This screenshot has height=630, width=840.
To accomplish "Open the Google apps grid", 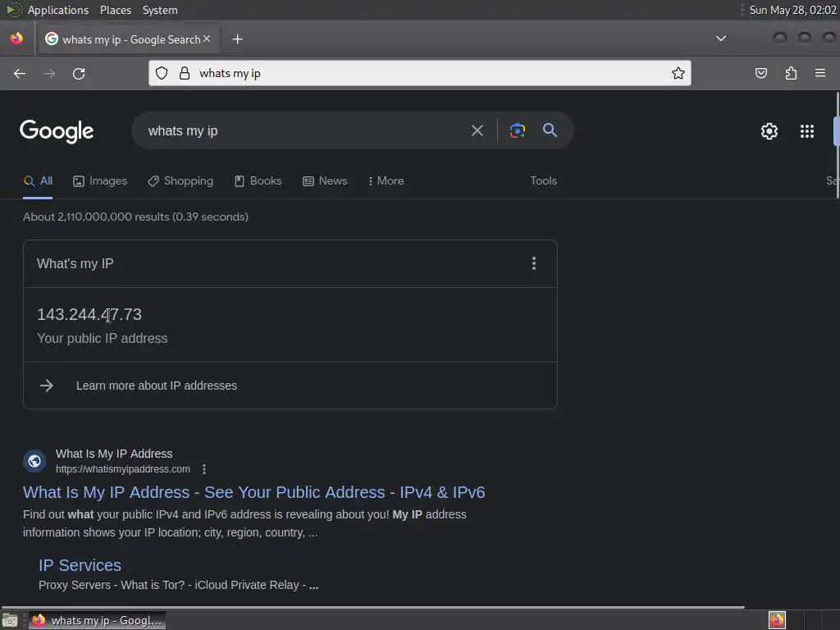I will (x=807, y=131).
